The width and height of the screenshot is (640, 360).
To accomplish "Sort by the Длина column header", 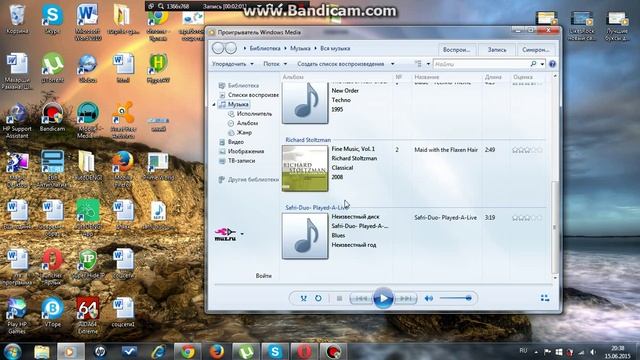I will tap(493, 77).
